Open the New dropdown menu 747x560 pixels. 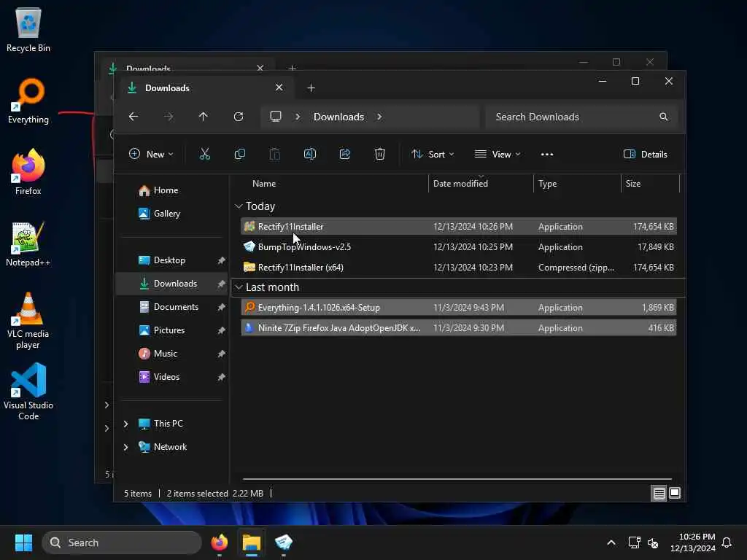[152, 154]
